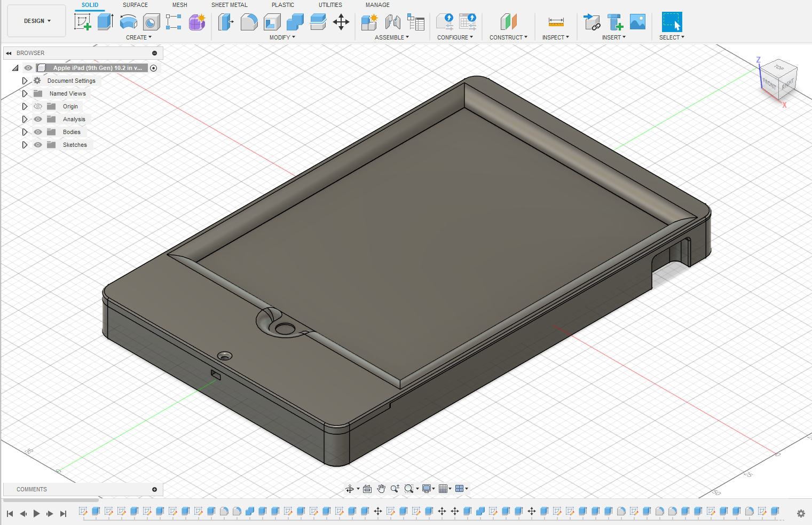Open the Design workspace dropdown
Screen dimensions: 812x525
point(37,21)
